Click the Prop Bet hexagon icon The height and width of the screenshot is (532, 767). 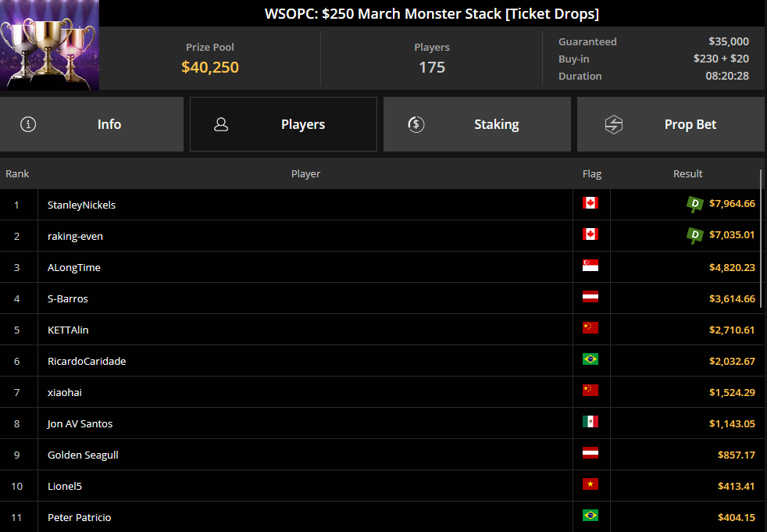pyautogui.click(x=613, y=124)
